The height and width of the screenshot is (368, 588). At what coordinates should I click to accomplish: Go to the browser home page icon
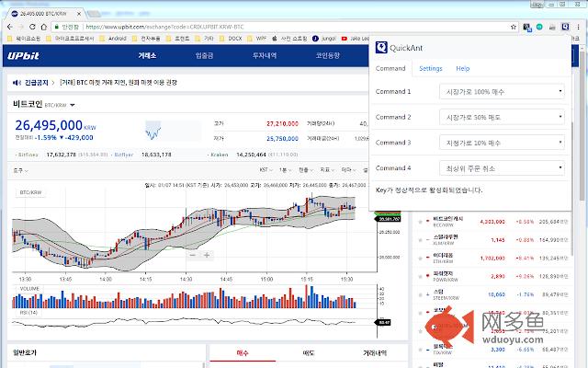(x=43, y=27)
